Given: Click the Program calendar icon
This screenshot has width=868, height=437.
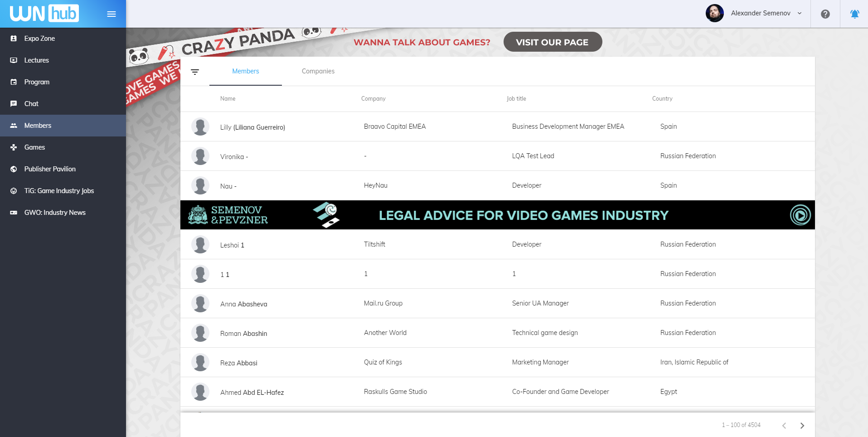Looking at the screenshot, I should click(14, 82).
